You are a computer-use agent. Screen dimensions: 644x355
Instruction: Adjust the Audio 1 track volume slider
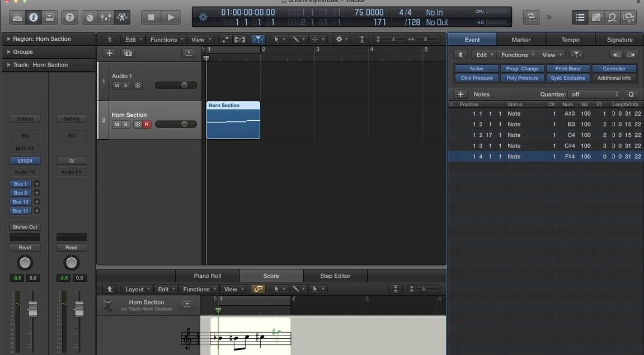pyautogui.click(x=184, y=86)
